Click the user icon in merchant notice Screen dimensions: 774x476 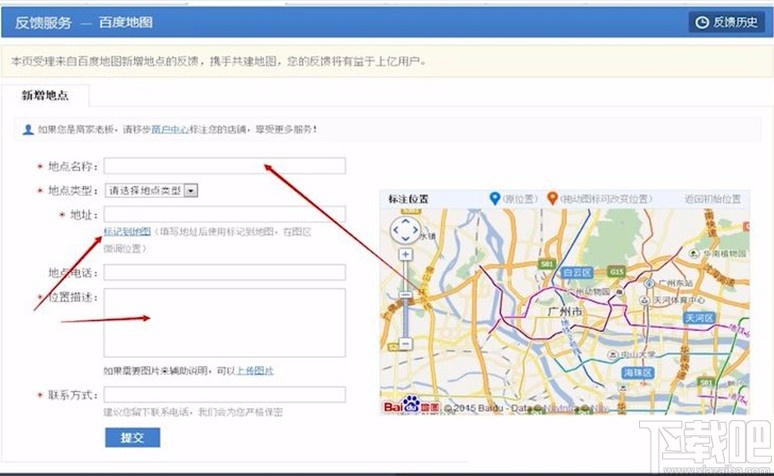(28, 129)
